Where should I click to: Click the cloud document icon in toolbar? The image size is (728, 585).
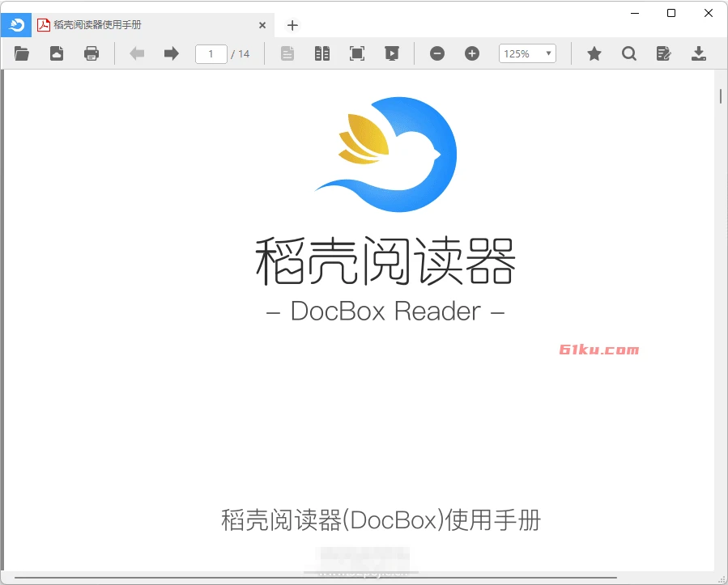[57, 53]
